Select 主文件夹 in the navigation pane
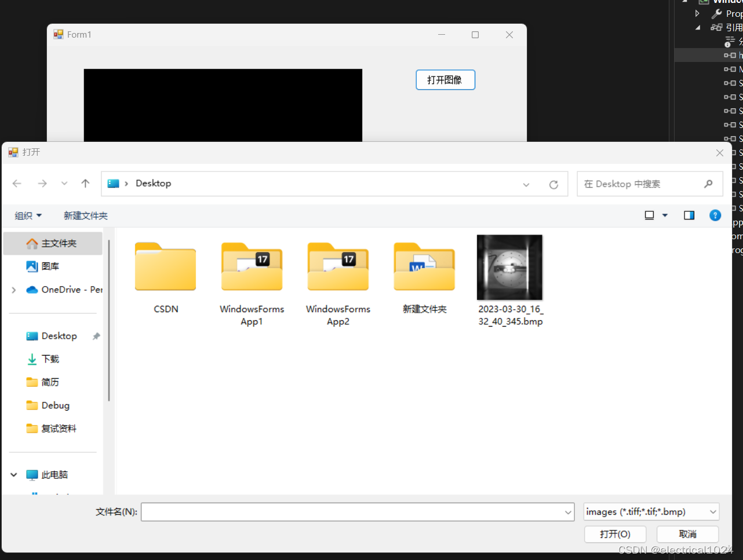This screenshot has height=560, width=743. 53,243
